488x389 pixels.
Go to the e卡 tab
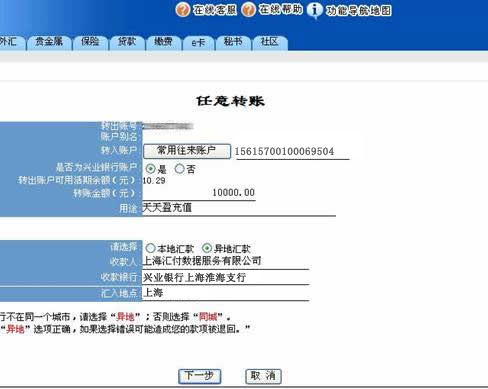[x=198, y=43]
